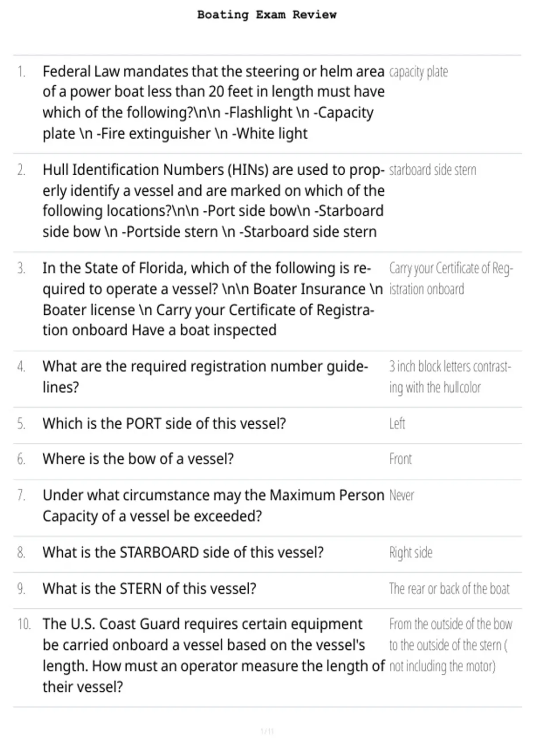
Task: Select the question about the STARBOARD side
Action: tap(183, 552)
